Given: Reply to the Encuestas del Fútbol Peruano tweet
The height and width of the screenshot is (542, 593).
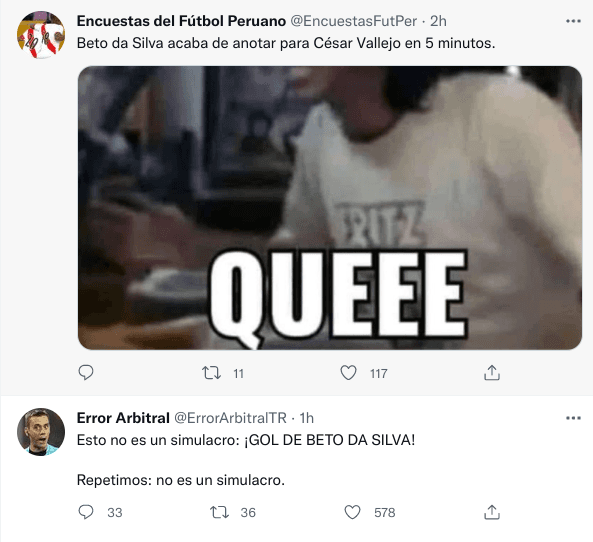Looking at the screenshot, I should click(86, 373).
